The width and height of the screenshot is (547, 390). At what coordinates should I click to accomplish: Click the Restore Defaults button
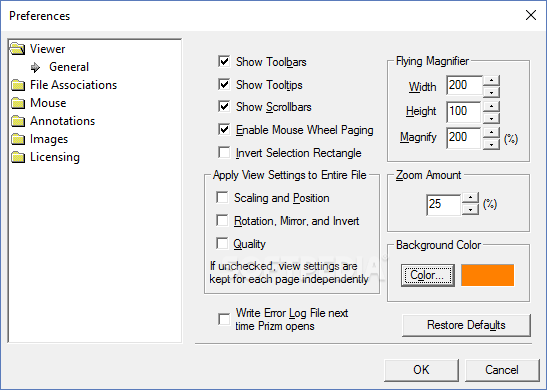(x=466, y=325)
